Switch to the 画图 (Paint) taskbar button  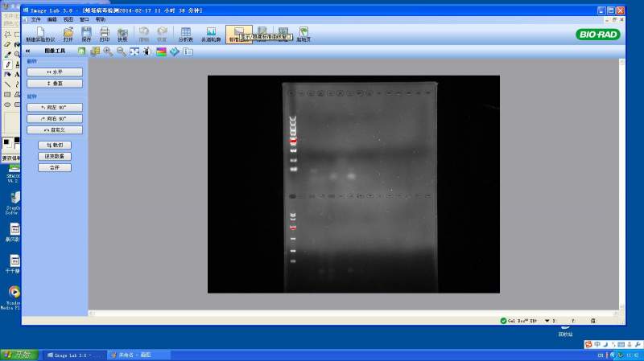click(x=138, y=355)
